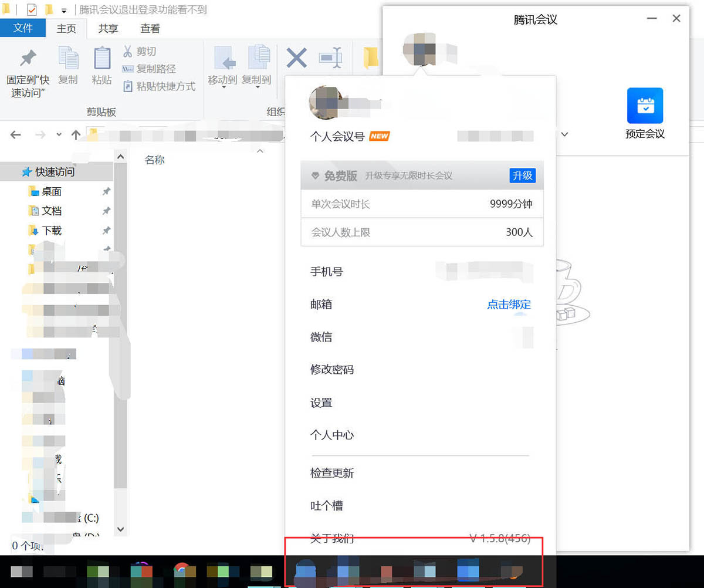Open the 文件 tab in Explorer
This screenshot has width=704, height=588.
tap(23, 28)
